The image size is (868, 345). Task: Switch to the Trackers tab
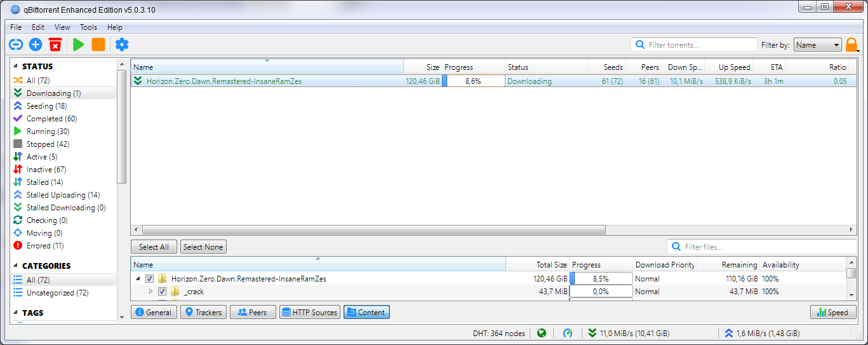(203, 312)
